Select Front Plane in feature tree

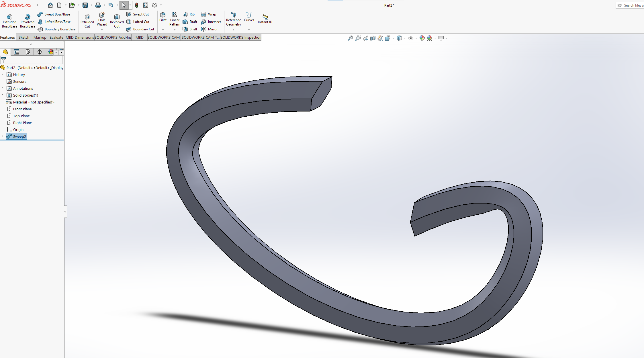pyautogui.click(x=22, y=109)
